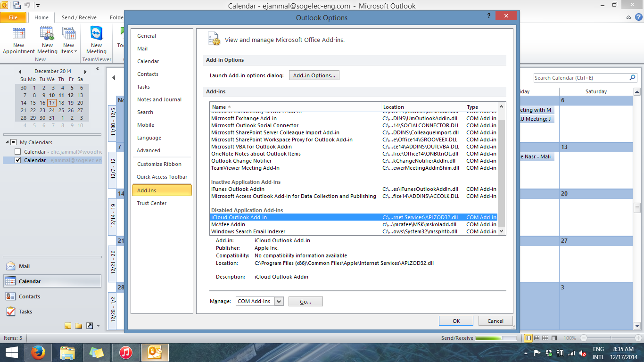Click the Outlook Help icon in ribbon corner
This screenshot has width=644, height=362.
tap(639, 17)
